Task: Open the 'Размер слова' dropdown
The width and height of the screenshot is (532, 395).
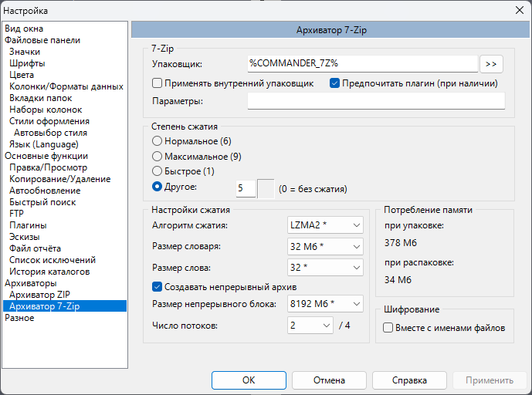Action: point(325,268)
